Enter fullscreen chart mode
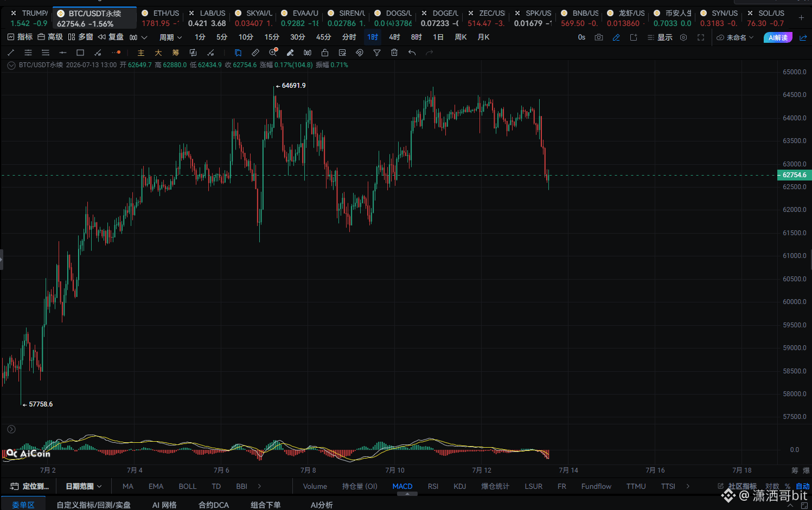The image size is (812, 510). click(701, 37)
